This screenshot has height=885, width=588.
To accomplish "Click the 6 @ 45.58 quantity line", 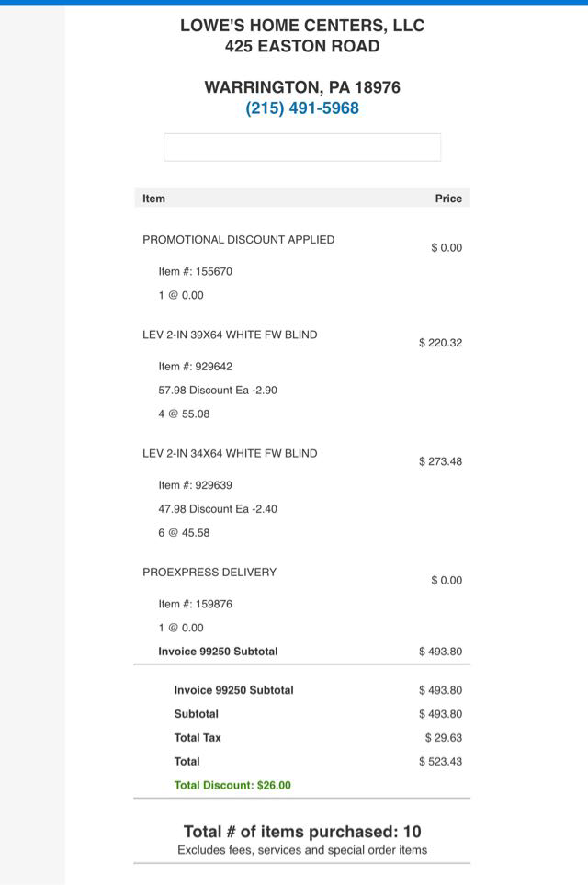I will [x=184, y=533].
